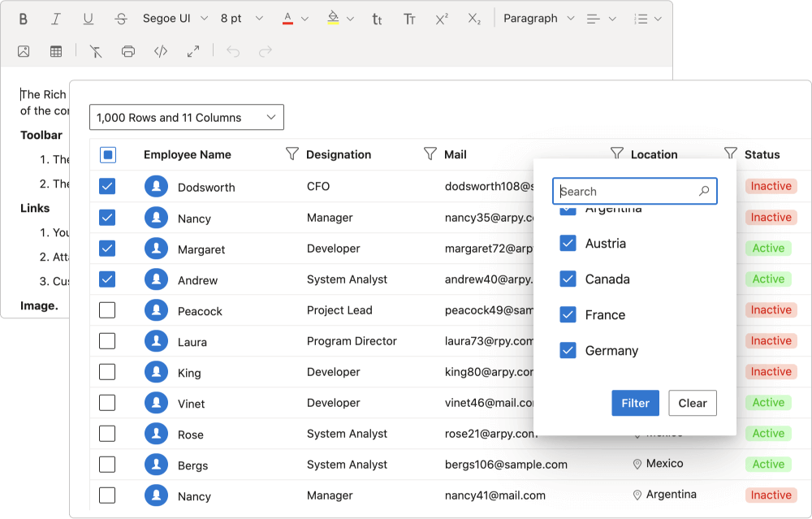The width and height of the screenshot is (812, 519).
Task: Toggle bold formatting
Action: [23, 17]
